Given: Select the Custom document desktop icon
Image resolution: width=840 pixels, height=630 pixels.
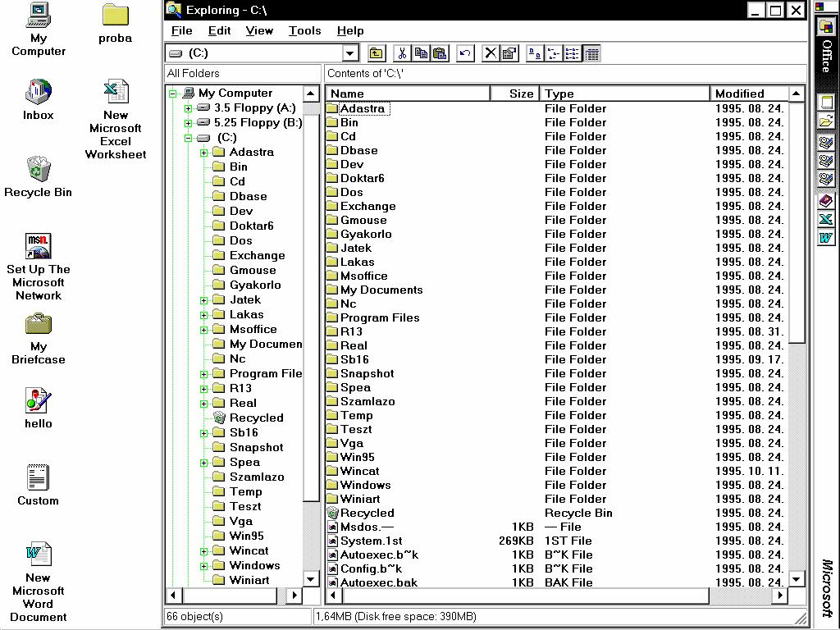Looking at the screenshot, I should point(38,485).
